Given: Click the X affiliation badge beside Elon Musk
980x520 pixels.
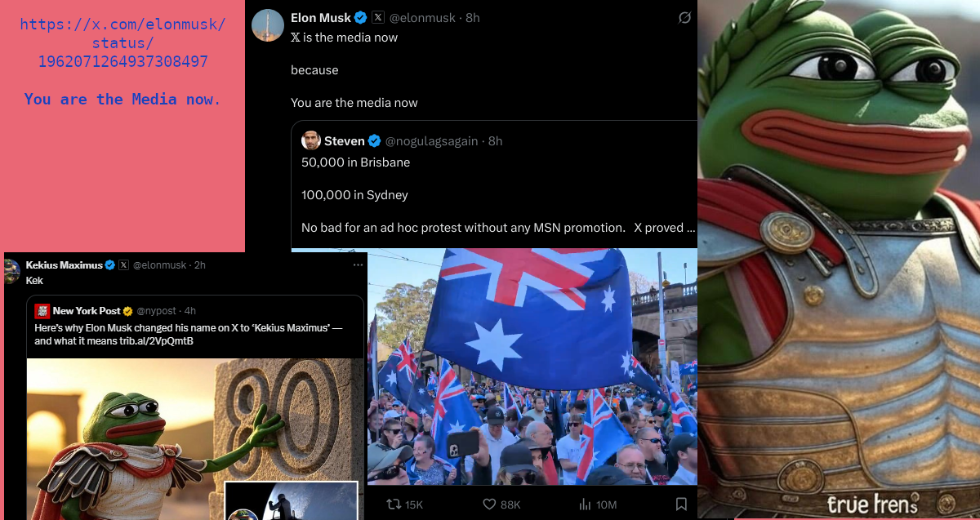Looking at the screenshot, I should pyautogui.click(x=377, y=18).
